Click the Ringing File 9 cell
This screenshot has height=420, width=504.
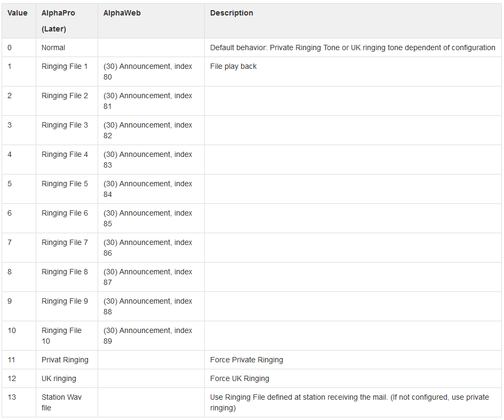65,301
